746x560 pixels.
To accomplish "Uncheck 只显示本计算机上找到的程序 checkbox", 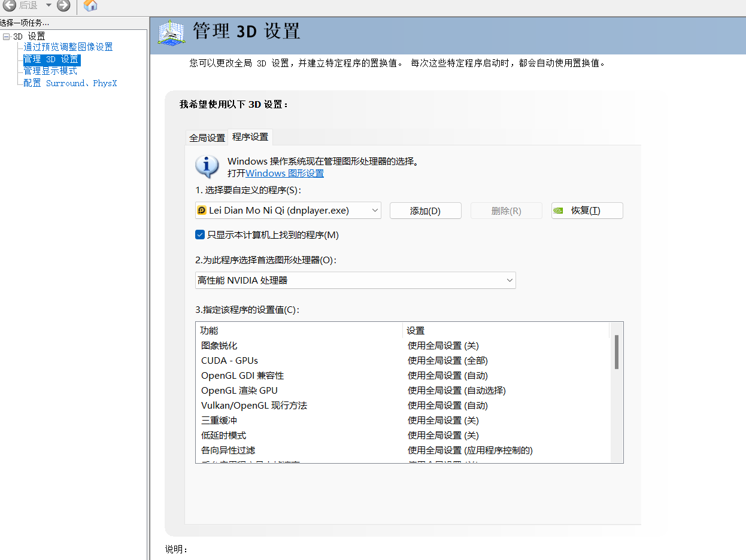I will 201,235.
